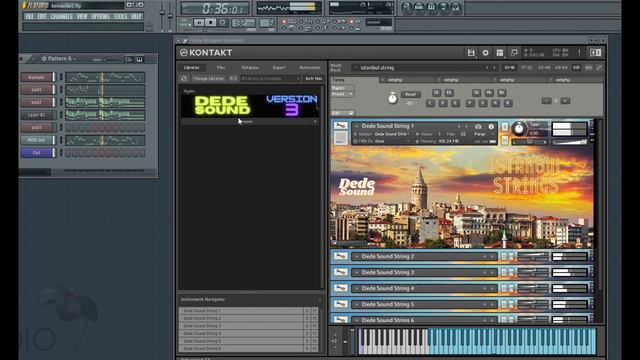Image resolution: width=640 pixels, height=360 pixels.
Task: Switch to the Files tab in Kontakt browser
Action: 221,67
